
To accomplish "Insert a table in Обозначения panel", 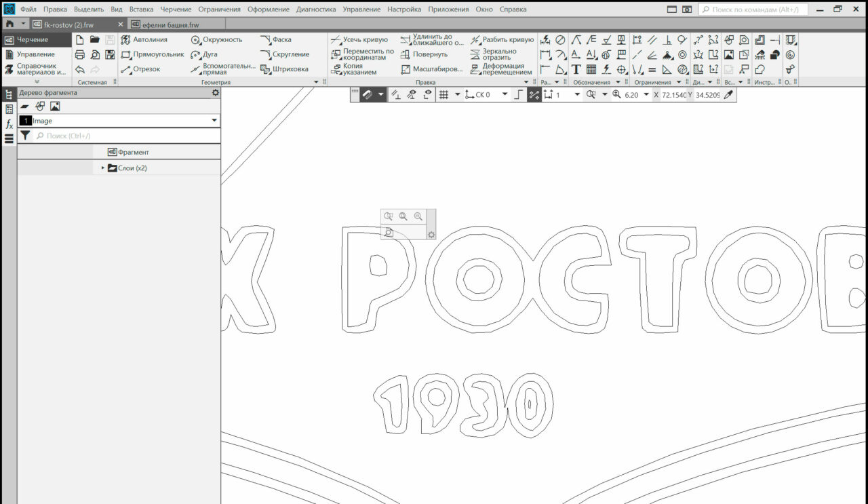I will coord(591,69).
